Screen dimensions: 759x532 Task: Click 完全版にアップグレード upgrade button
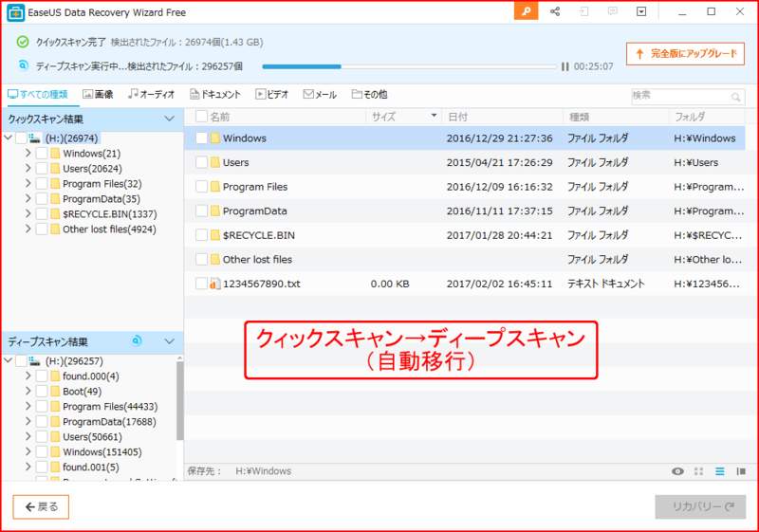(x=685, y=54)
